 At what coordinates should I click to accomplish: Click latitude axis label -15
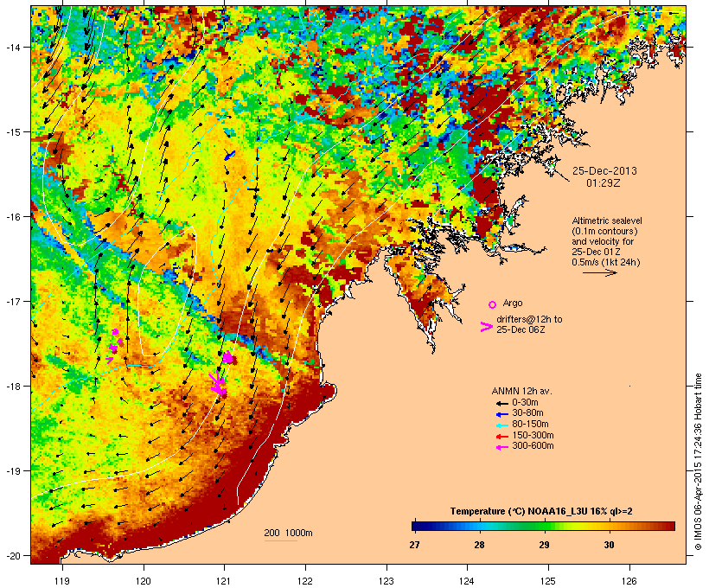point(12,132)
